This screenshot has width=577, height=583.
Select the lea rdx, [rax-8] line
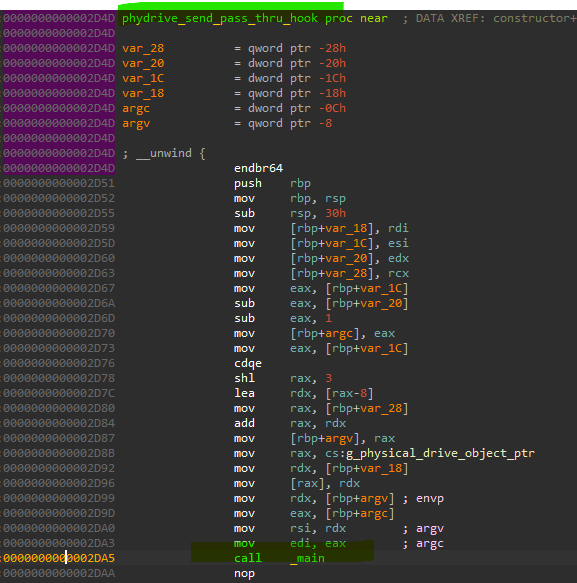click(304, 393)
